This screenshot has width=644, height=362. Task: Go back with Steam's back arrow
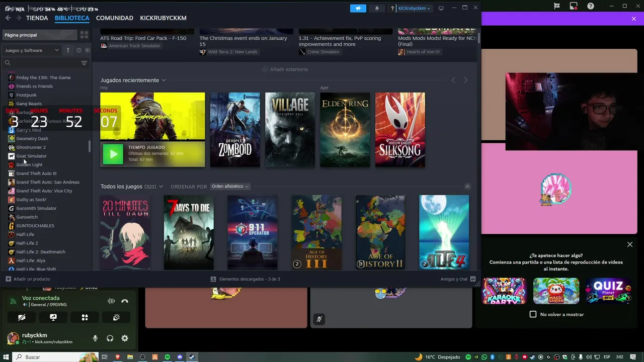click(8, 18)
